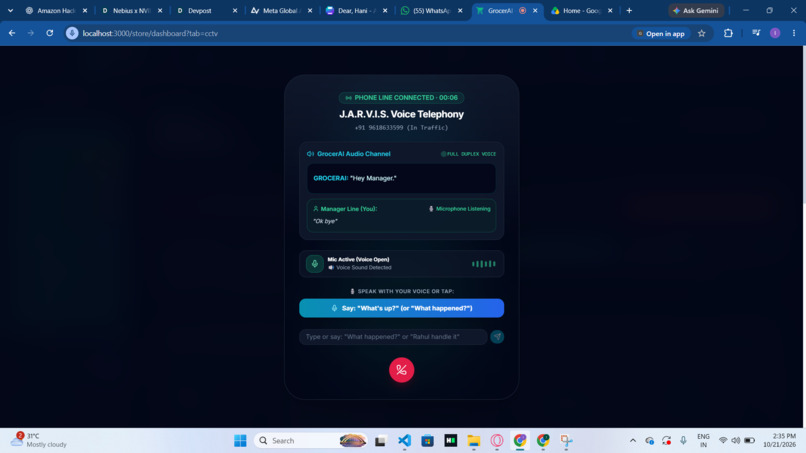The width and height of the screenshot is (806, 453).
Task: Open the volume speaker tray icon
Action: pos(736,441)
